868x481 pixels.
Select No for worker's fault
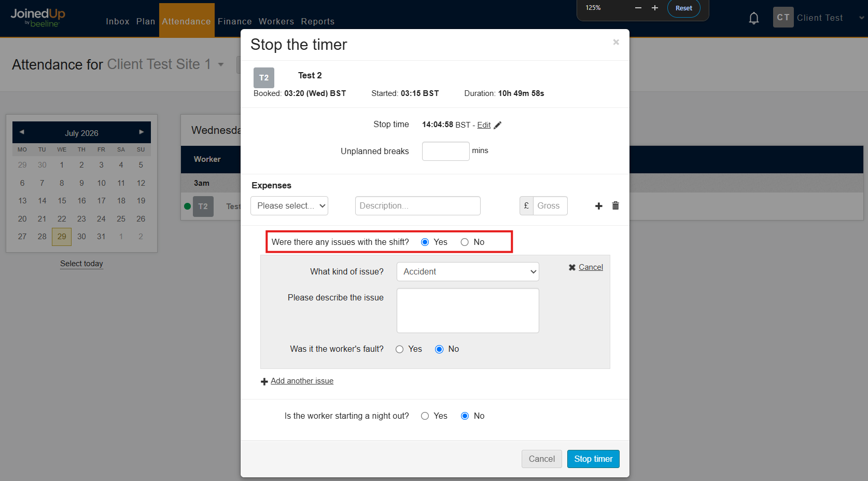pyautogui.click(x=439, y=349)
